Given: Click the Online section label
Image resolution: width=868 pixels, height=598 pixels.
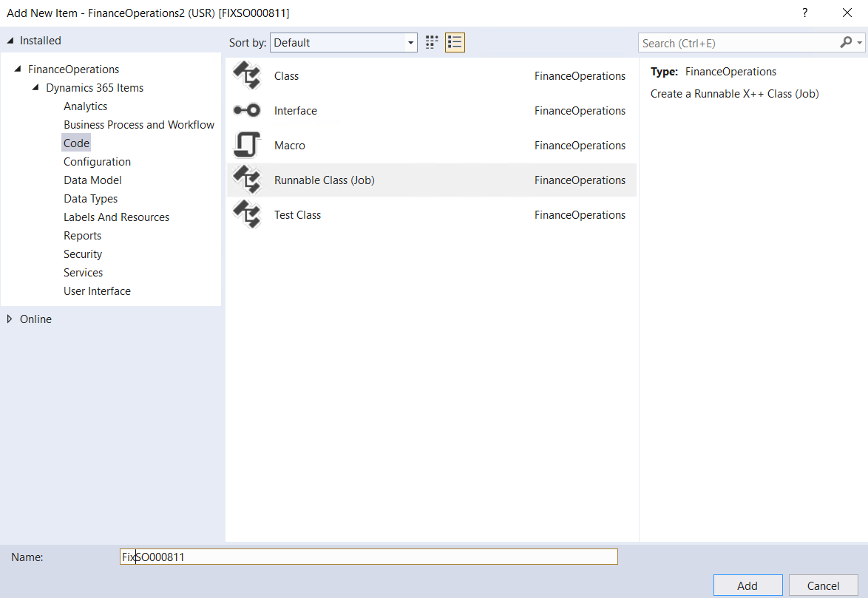Looking at the screenshot, I should (35, 319).
